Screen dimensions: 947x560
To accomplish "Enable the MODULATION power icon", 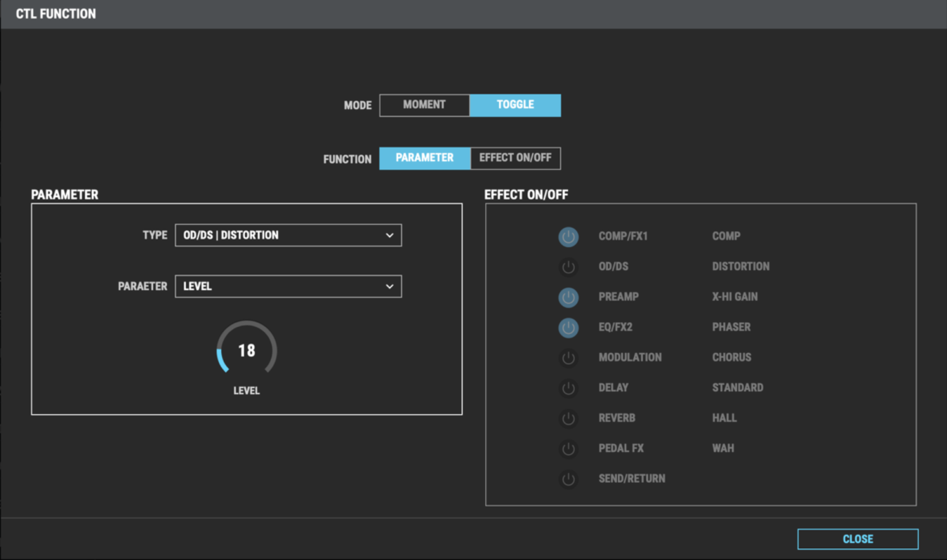I will coord(568,357).
